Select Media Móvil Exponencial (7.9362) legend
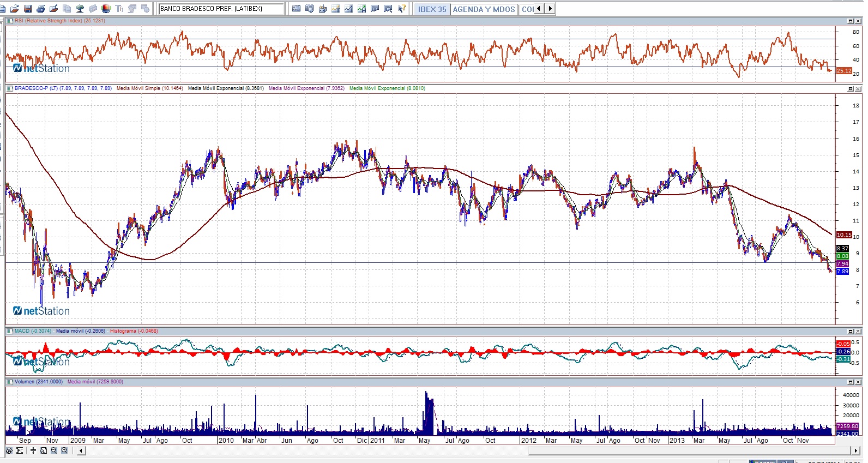Screen dimensions: 868x463 306,88
